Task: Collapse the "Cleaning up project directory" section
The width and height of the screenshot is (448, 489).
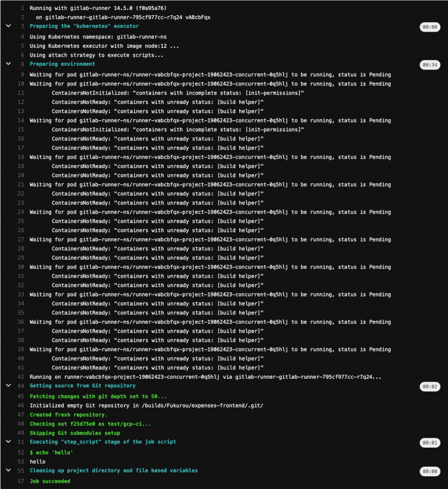Action: pyautogui.click(x=7, y=470)
